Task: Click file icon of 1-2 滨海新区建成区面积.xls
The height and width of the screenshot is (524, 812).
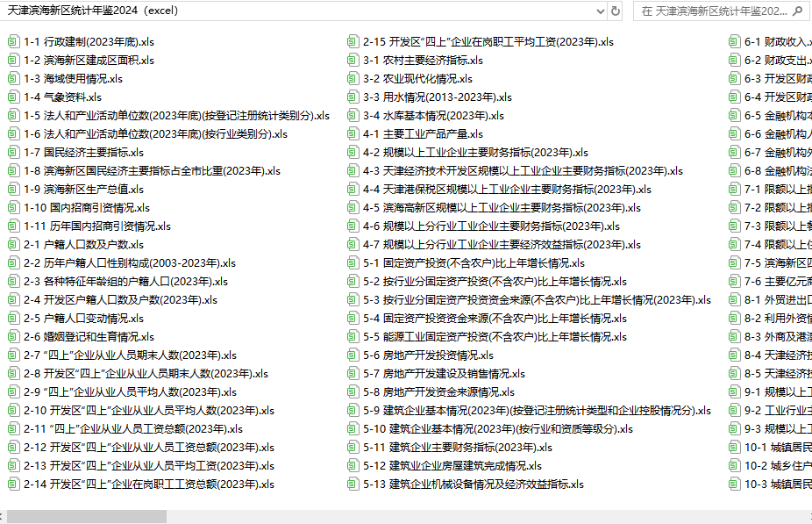Action: (x=14, y=60)
